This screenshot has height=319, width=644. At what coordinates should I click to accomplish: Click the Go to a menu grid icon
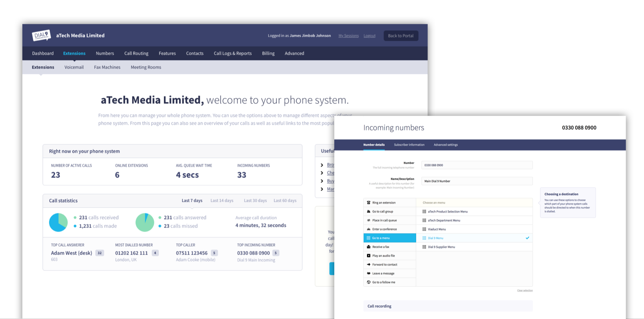(369, 238)
